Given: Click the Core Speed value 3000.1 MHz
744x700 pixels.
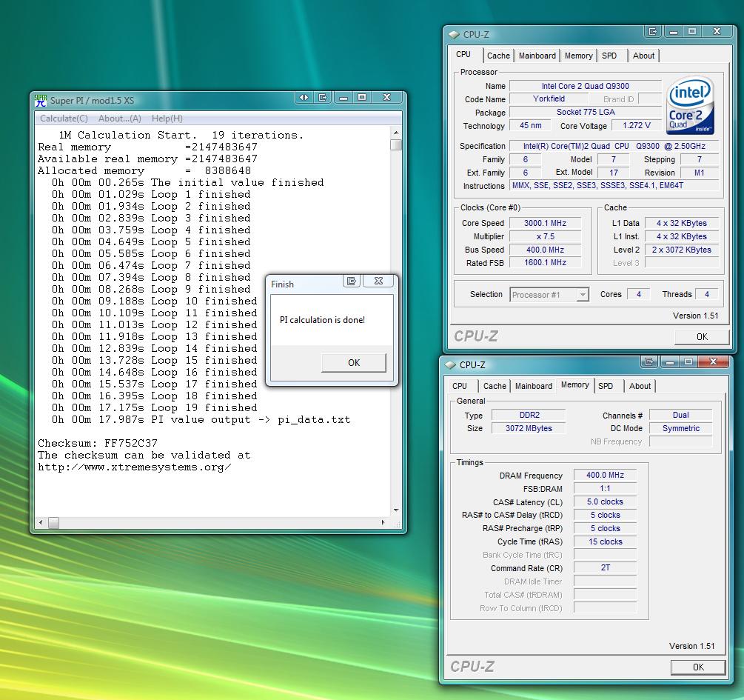Looking at the screenshot, I should 545,223.
